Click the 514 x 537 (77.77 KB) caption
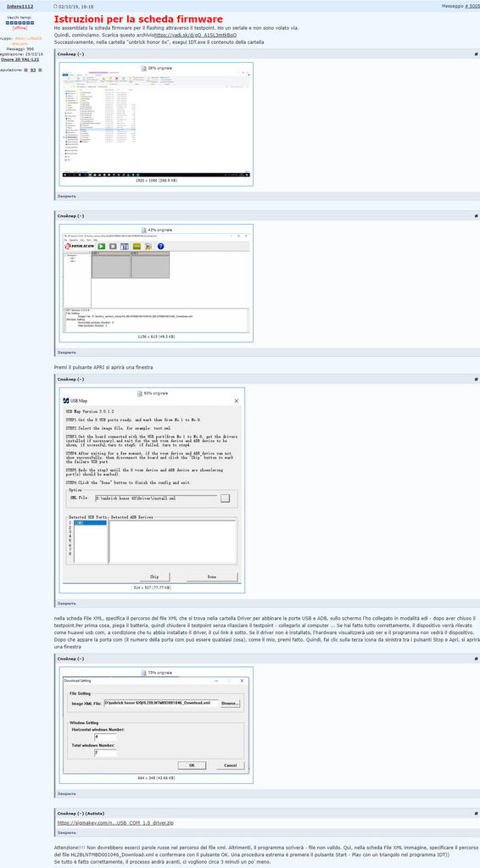 [x=153, y=588]
